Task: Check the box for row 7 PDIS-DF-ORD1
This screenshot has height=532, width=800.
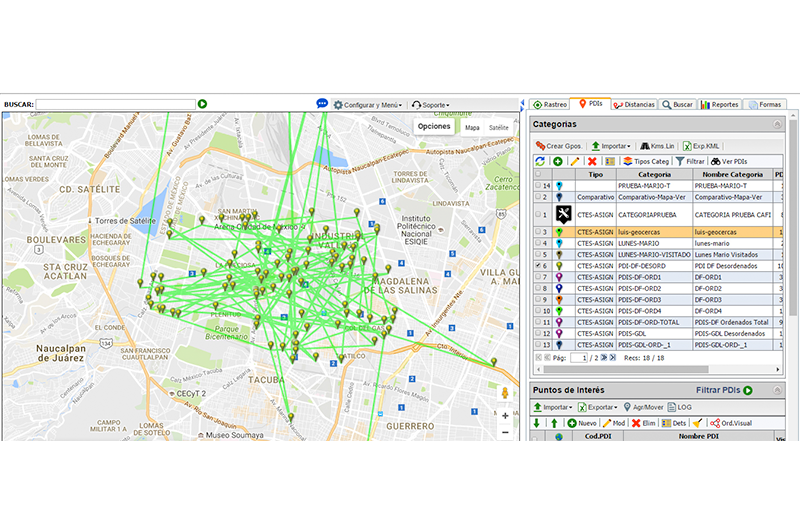Action: (538, 276)
